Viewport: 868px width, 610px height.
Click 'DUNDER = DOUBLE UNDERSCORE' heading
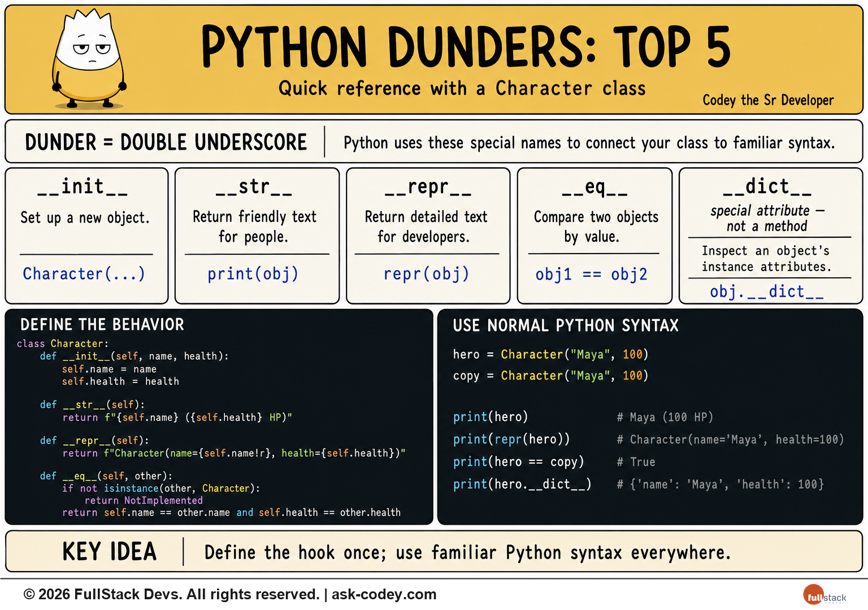click(x=166, y=142)
